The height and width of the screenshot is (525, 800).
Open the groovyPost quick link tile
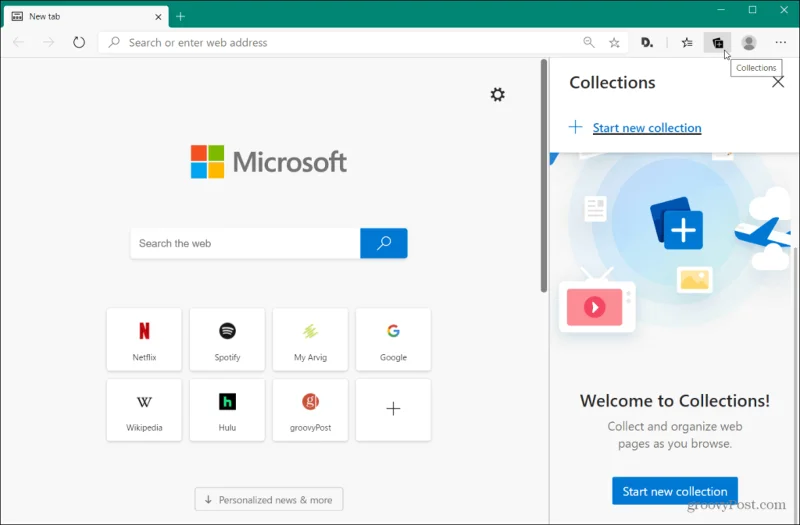pyautogui.click(x=310, y=410)
